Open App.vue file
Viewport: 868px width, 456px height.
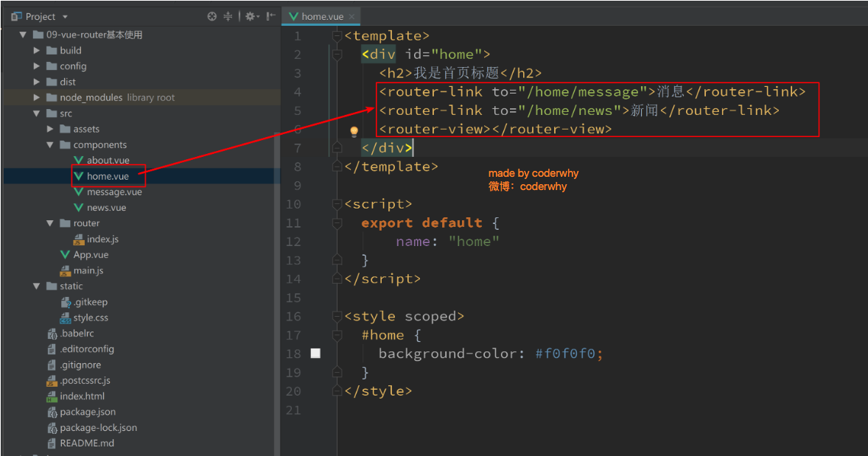coord(91,255)
